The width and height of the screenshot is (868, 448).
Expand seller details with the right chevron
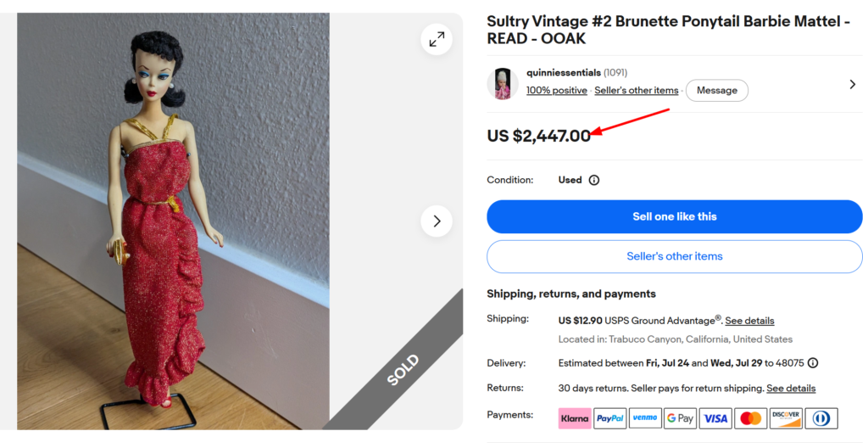pos(853,84)
